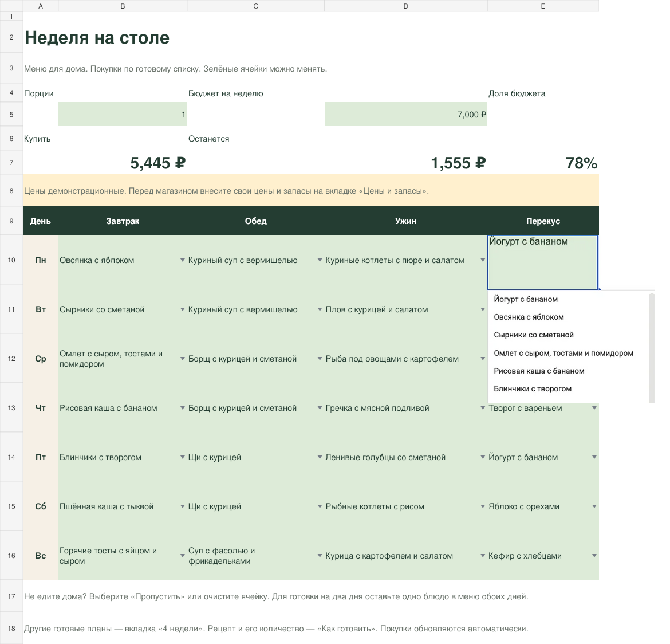Open dropdown arrow of Творог с вареньем cell
This screenshot has height=644, width=670.
tap(594, 408)
